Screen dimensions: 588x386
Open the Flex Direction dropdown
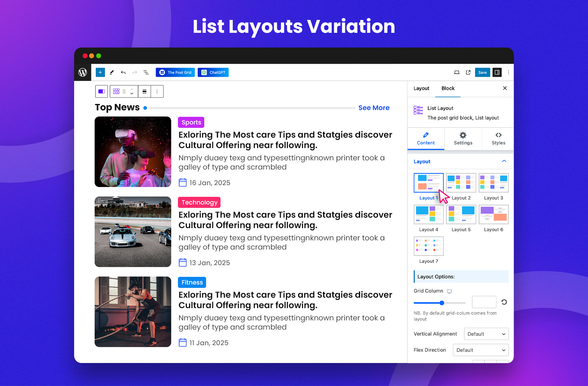click(x=485, y=350)
